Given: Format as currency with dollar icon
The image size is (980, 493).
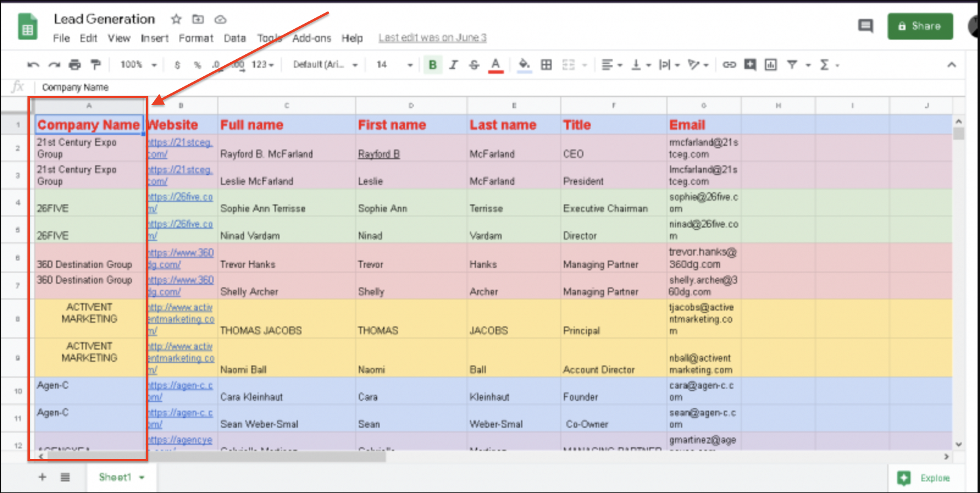Looking at the screenshot, I should coord(177,65).
